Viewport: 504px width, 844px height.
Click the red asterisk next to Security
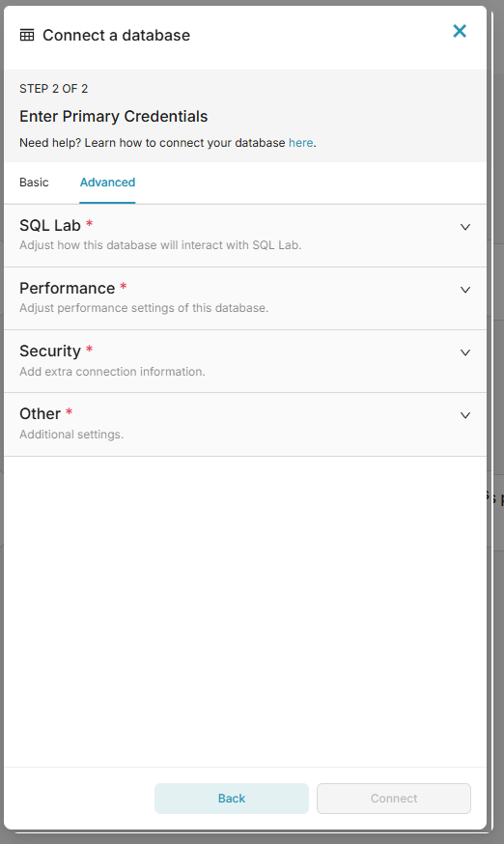90,350
